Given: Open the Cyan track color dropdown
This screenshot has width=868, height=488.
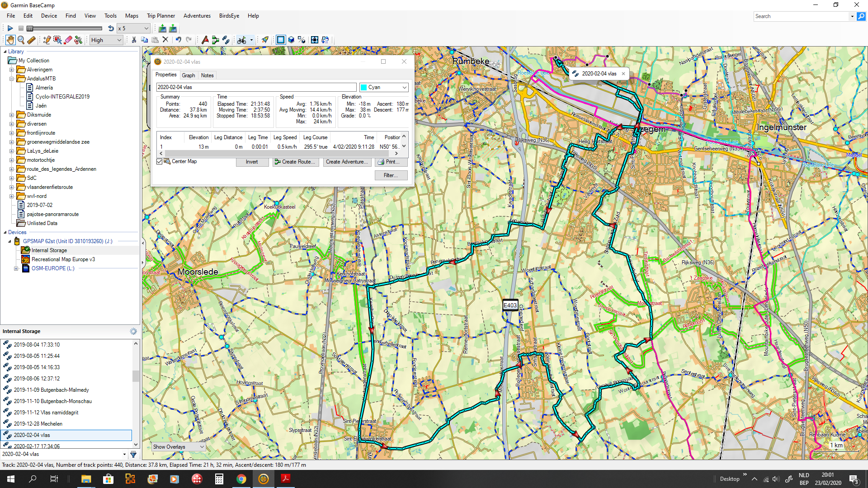Looking at the screenshot, I should point(384,87).
